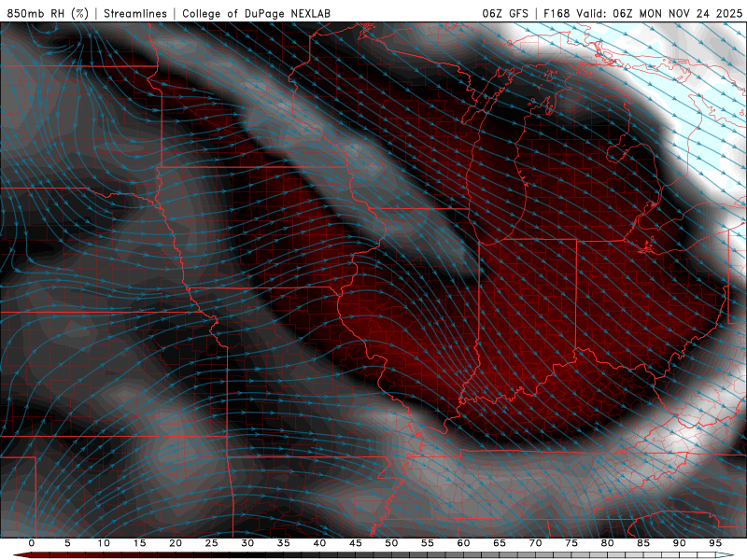Click the "50" label on the color scale
The width and height of the screenshot is (747, 560).
click(391, 543)
